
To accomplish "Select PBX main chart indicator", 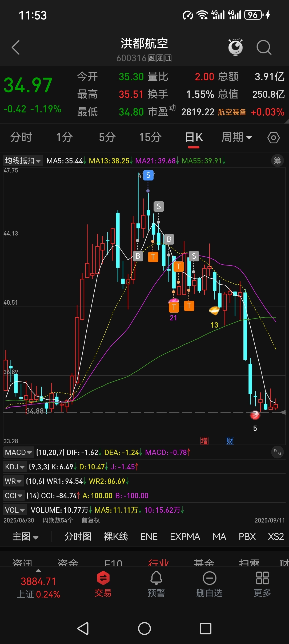I will (247, 536).
